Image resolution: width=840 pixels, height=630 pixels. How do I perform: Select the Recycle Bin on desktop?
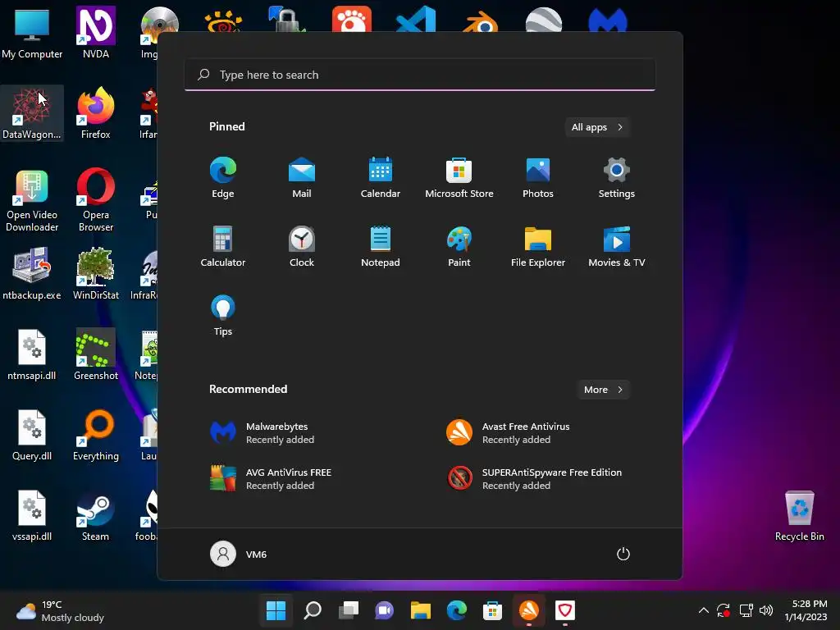pos(799,515)
